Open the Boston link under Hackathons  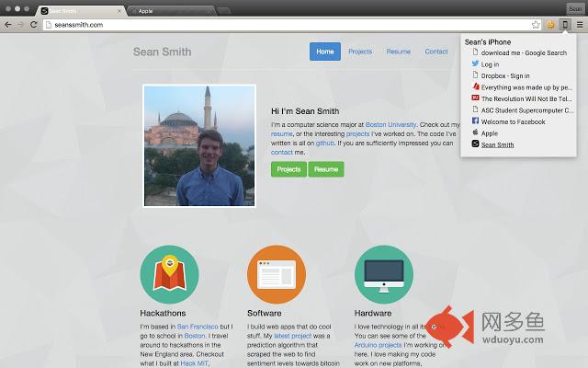pos(195,336)
